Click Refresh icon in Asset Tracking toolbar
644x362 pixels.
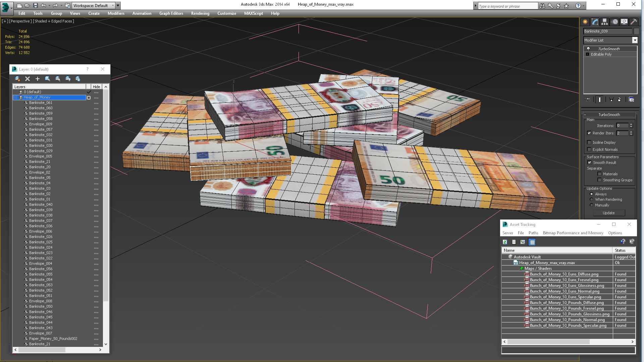click(x=505, y=242)
